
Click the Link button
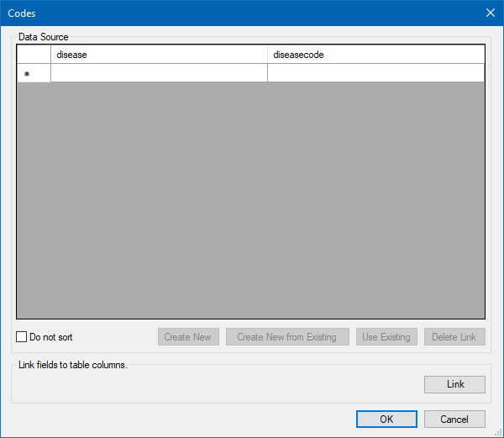coord(455,384)
